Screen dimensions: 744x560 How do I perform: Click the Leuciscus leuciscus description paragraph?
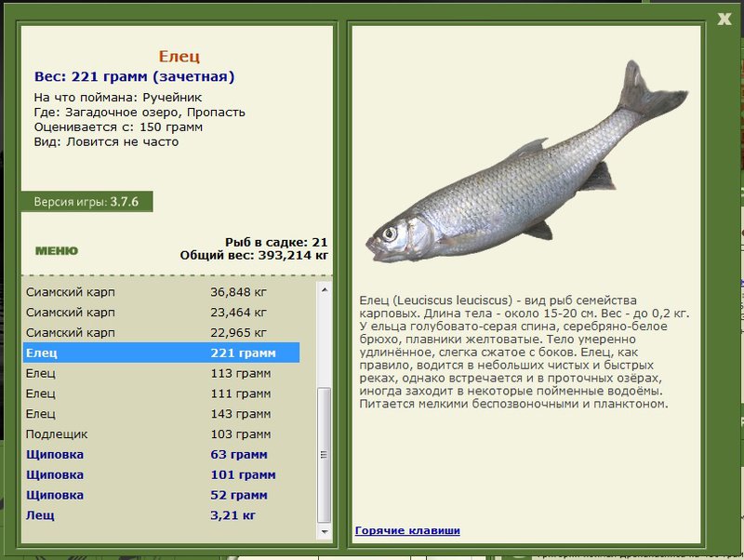[x=525, y=353]
